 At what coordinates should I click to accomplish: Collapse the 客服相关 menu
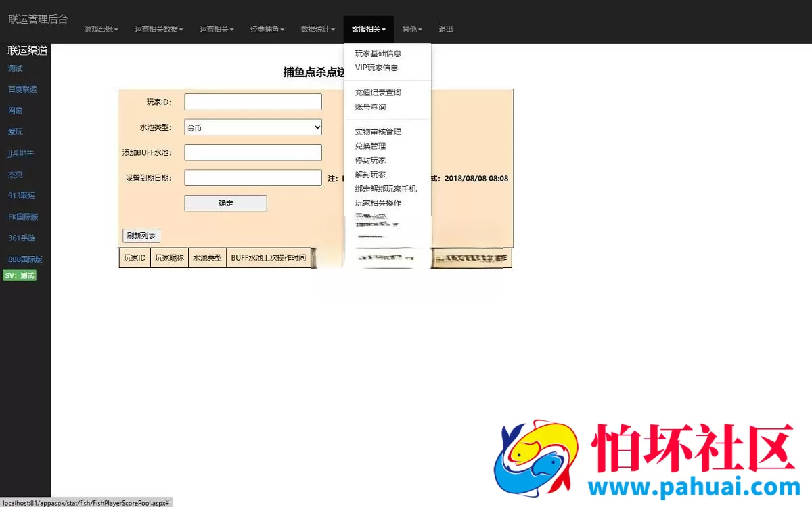(x=369, y=30)
